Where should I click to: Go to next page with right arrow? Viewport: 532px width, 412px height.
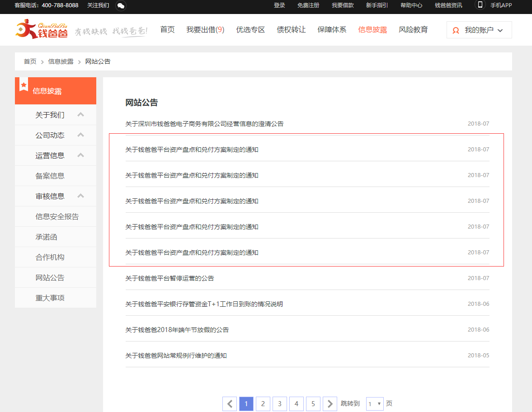point(330,403)
